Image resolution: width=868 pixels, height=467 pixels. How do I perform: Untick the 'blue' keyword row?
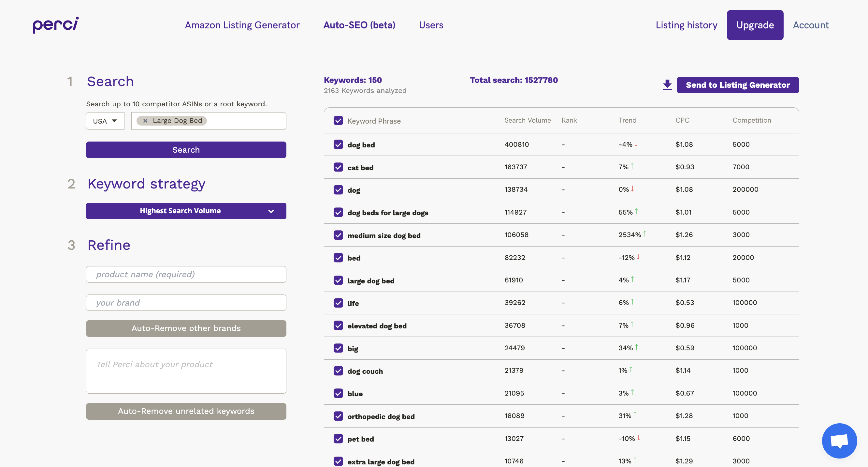pyautogui.click(x=338, y=393)
